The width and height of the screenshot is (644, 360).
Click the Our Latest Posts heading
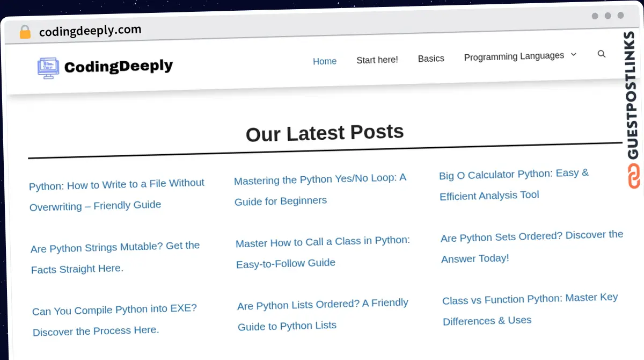(324, 133)
